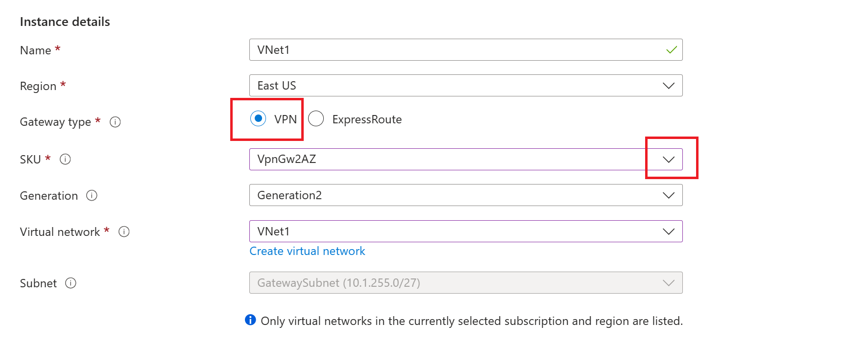Image resolution: width=868 pixels, height=346 pixels.
Task: Click the blue information notice icon
Action: click(250, 320)
